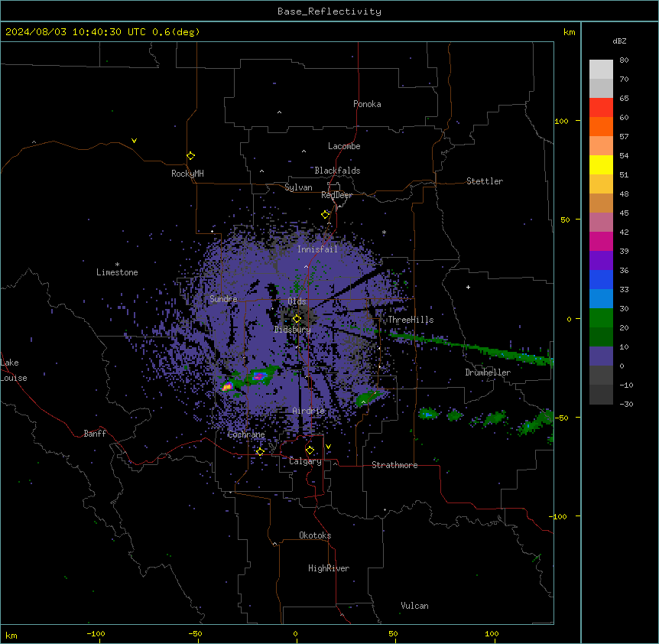Screen dimensions: 659x644
Task: Click the Didsbury label
Action: click(292, 330)
